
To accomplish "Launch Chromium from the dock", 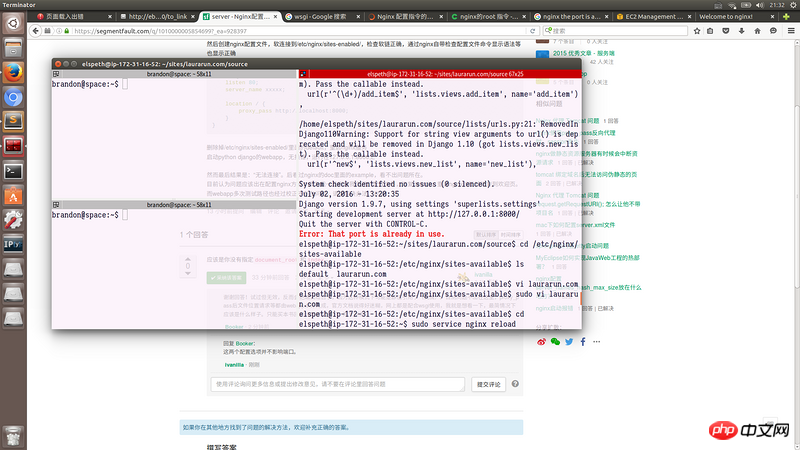I will (x=13, y=97).
